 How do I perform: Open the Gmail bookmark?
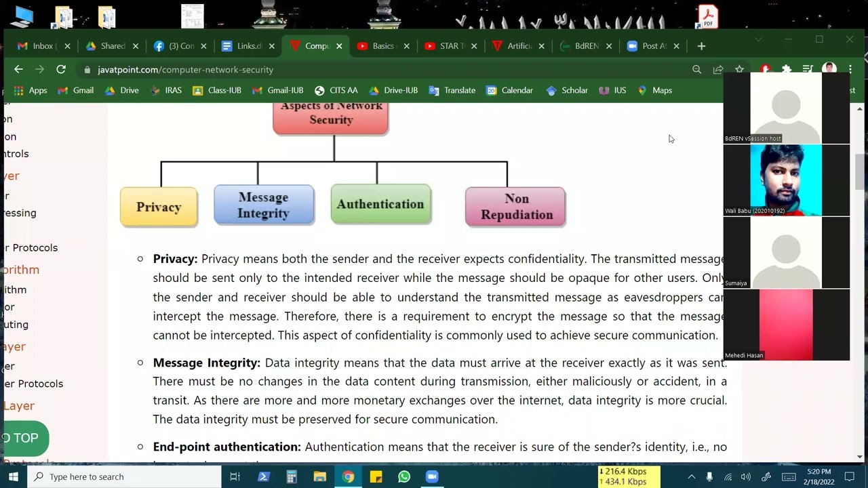pos(75,90)
